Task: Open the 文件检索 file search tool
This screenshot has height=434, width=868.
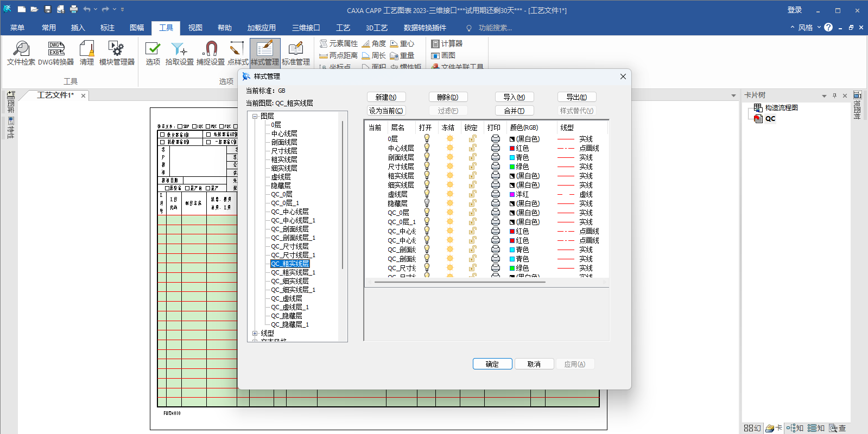Action: (x=21, y=53)
